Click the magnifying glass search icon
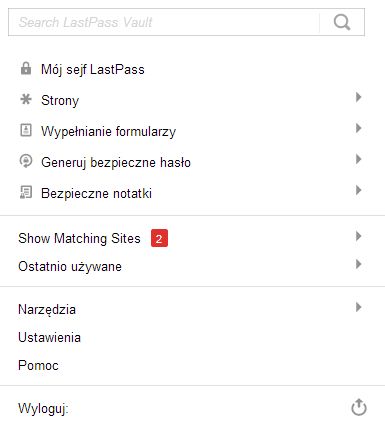385x430 pixels. point(342,22)
